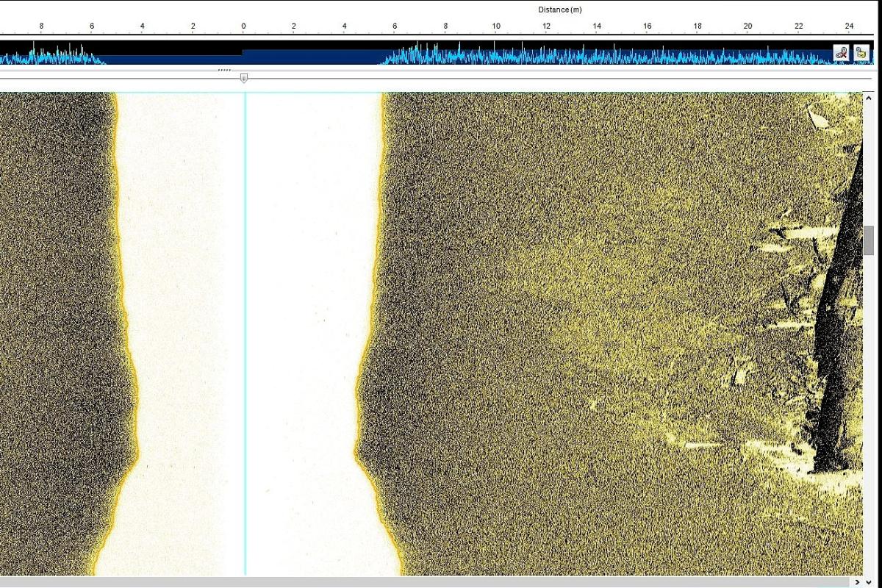Click the Distance (m) header label

click(559, 10)
